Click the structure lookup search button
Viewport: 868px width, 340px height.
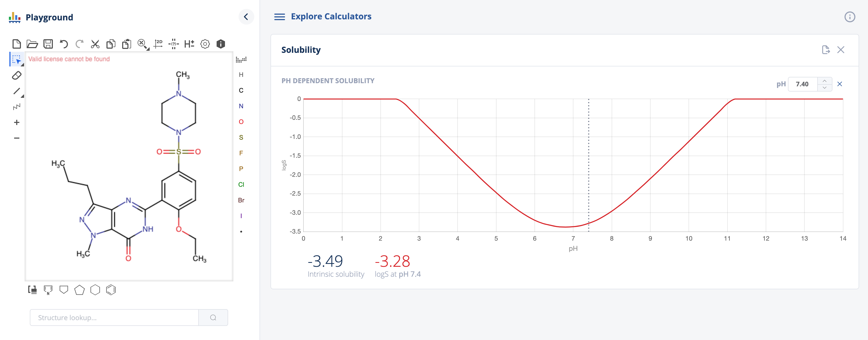tap(213, 318)
